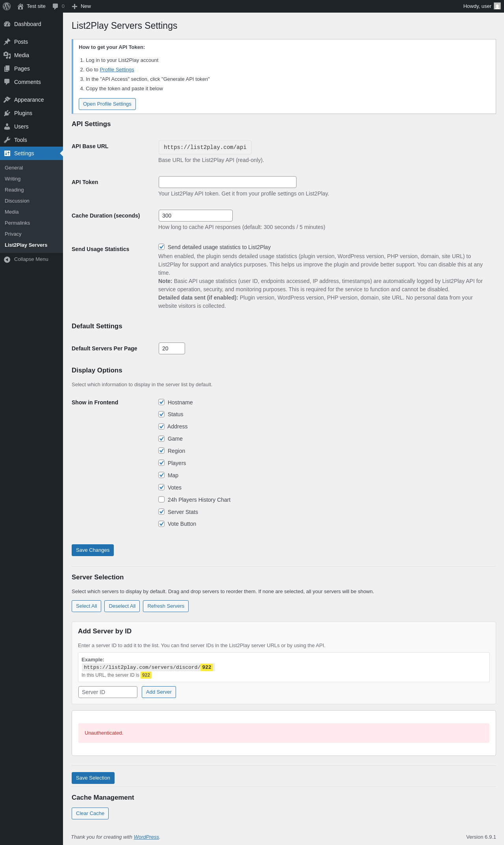Click the Appearance paintbrush icon

[x=7, y=100]
